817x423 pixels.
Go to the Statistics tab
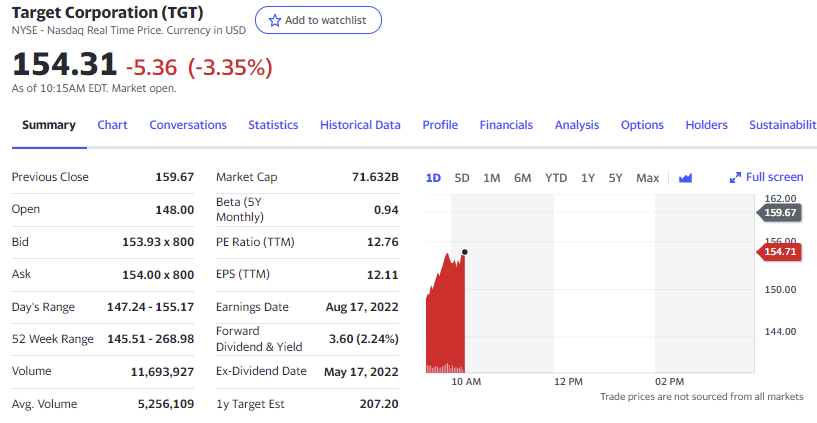(x=273, y=125)
